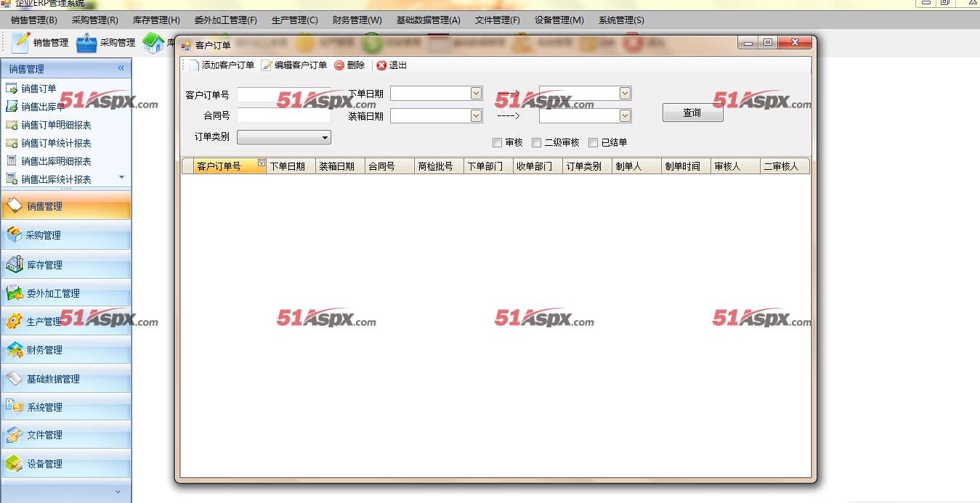Open 采购管理 from the main toolbar basket icon
Screen dimensions: 980x503
pyautogui.click(x=87, y=43)
